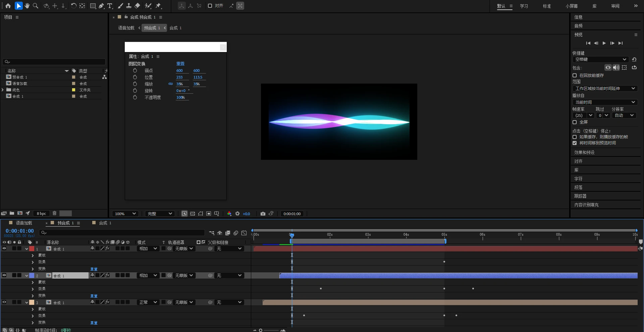Open the composition mini-flowchart icon in timeline
The image size is (644, 332).
212,233
